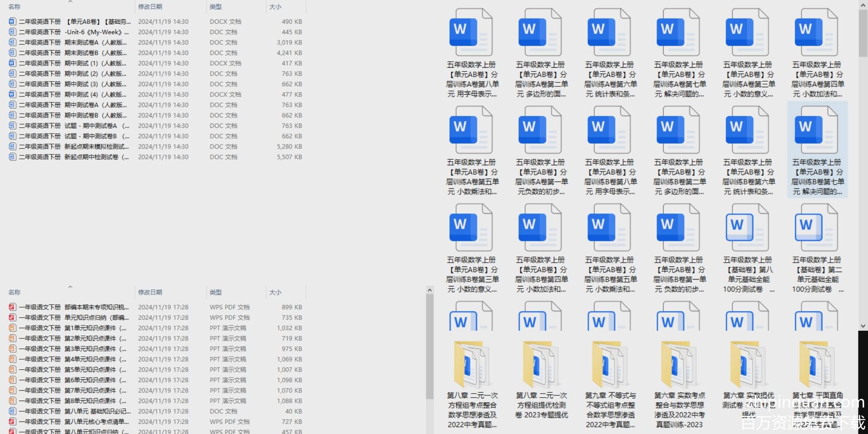This screenshot has height=434, width=868.
Task: Toggle sort arrow above lower list 名称 column
Action: pyautogui.click(x=70, y=287)
